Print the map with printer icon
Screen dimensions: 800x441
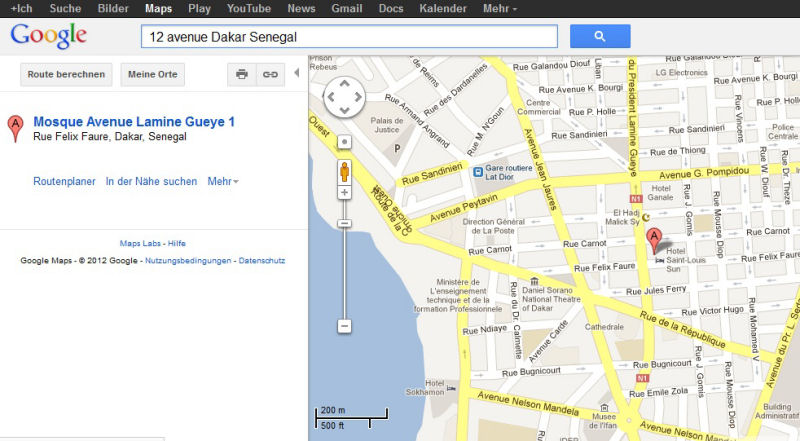pyautogui.click(x=242, y=75)
